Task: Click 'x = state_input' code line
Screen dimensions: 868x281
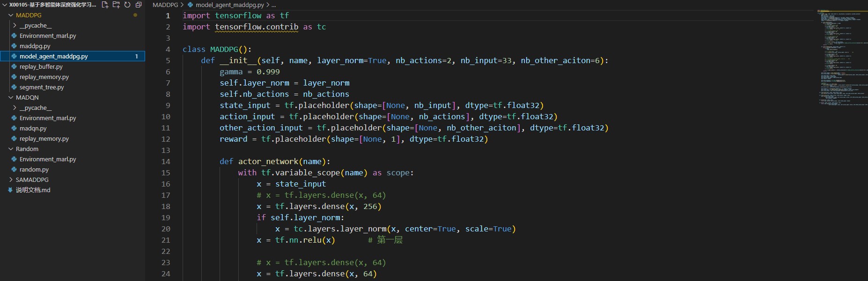Action: (291, 184)
